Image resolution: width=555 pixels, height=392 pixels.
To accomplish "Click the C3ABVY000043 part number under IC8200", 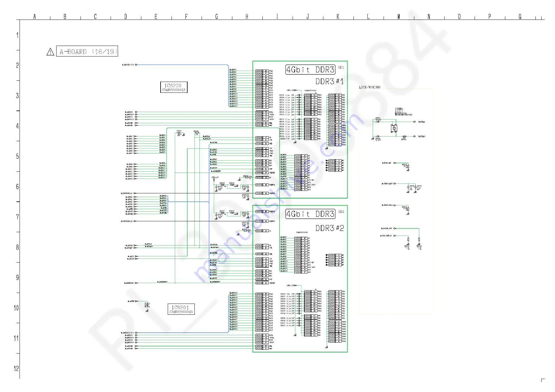I will pyautogui.click(x=174, y=90).
